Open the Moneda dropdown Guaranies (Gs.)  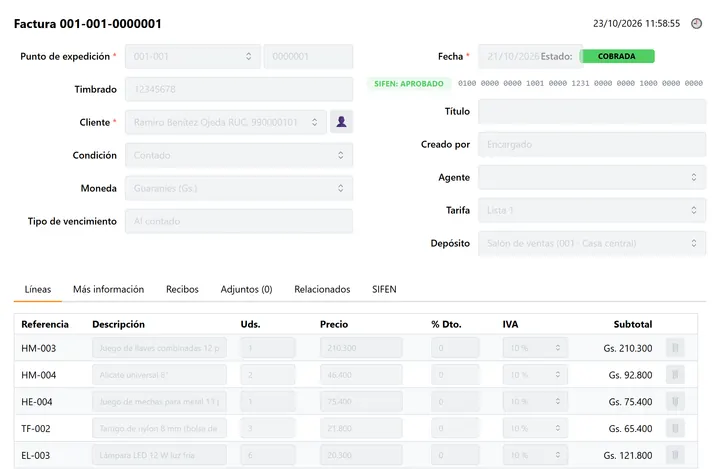pyautogui.click(x=239, y=188)
